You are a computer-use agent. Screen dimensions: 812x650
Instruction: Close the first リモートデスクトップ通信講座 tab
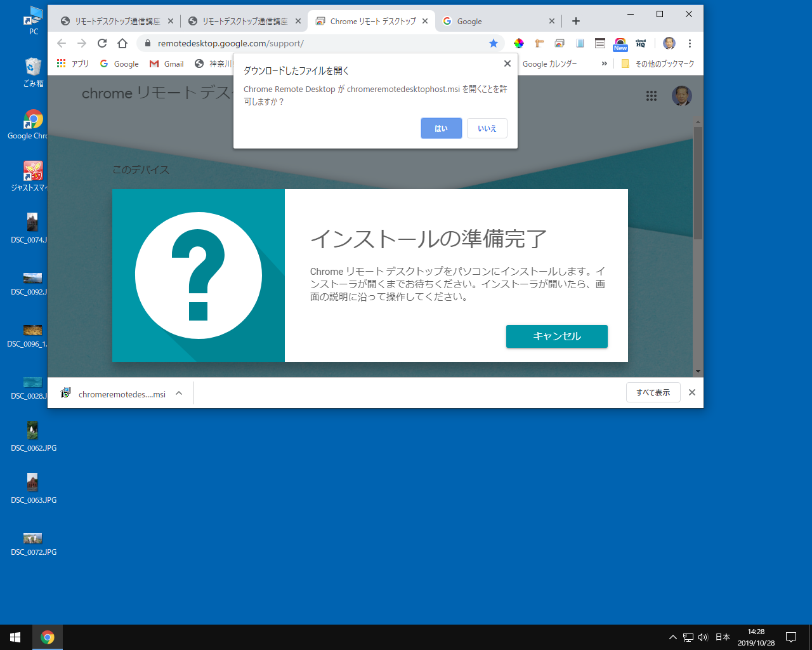pos(170,21)
